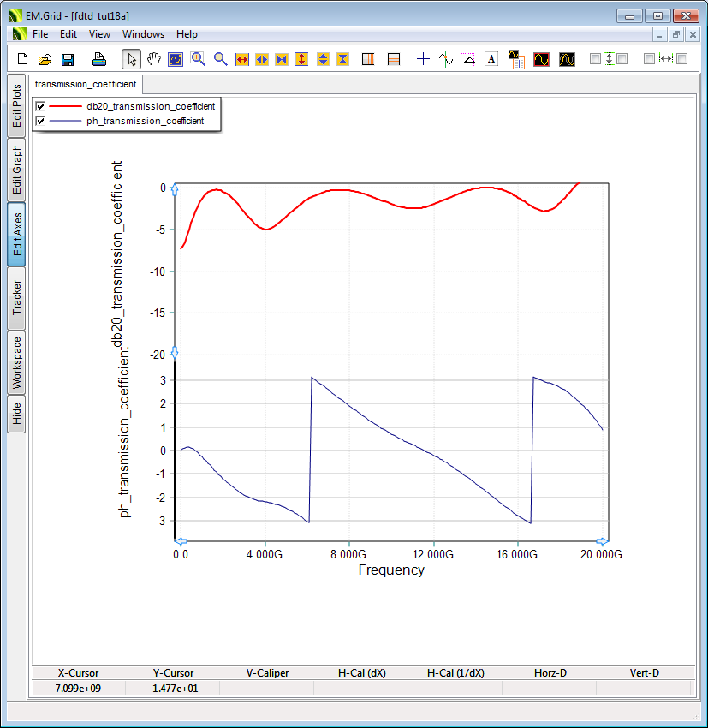Click the zoom out magnifier
This screenshot has height=728, width=708.
(x=220, y=59)
